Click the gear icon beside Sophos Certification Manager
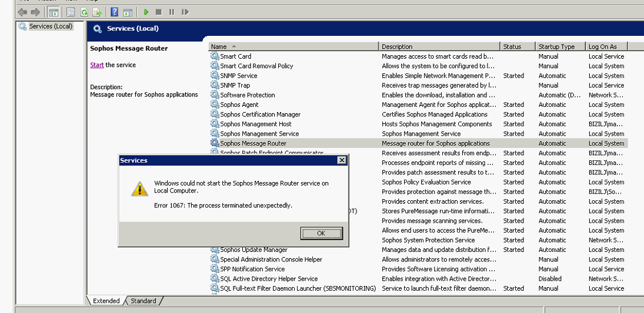 tap(215, 115)
